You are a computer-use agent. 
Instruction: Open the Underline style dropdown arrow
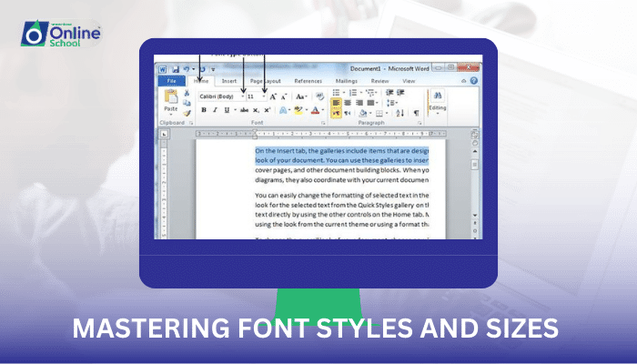(235, 110)
